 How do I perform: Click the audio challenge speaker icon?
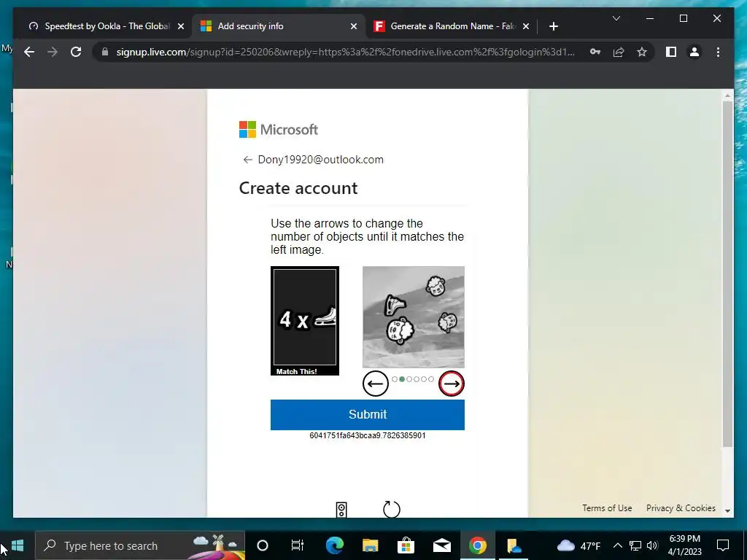point(341,510)
